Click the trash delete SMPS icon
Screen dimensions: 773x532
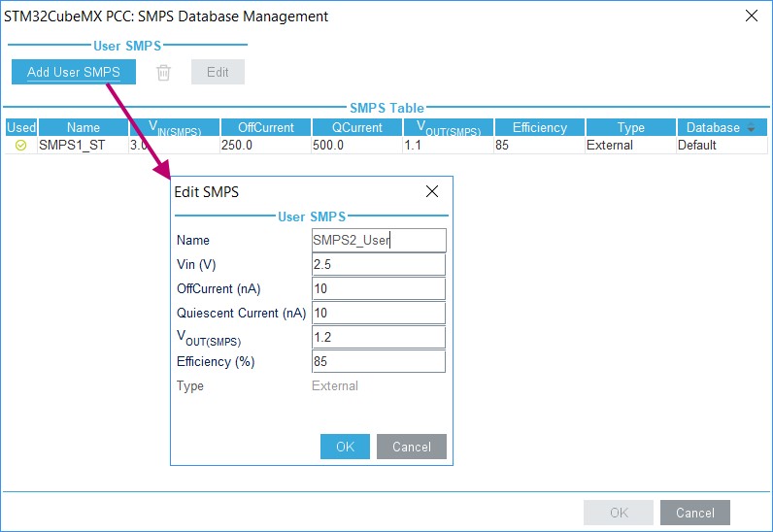[x=163, y=73]
